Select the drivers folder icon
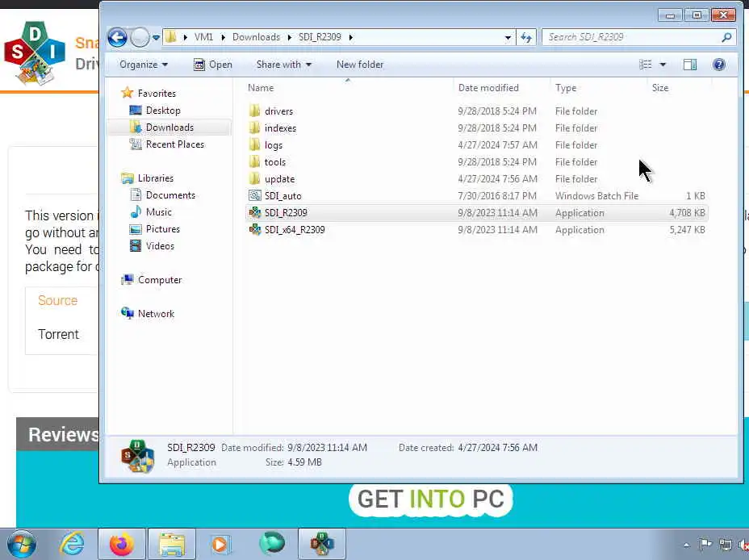 (255, 111)
